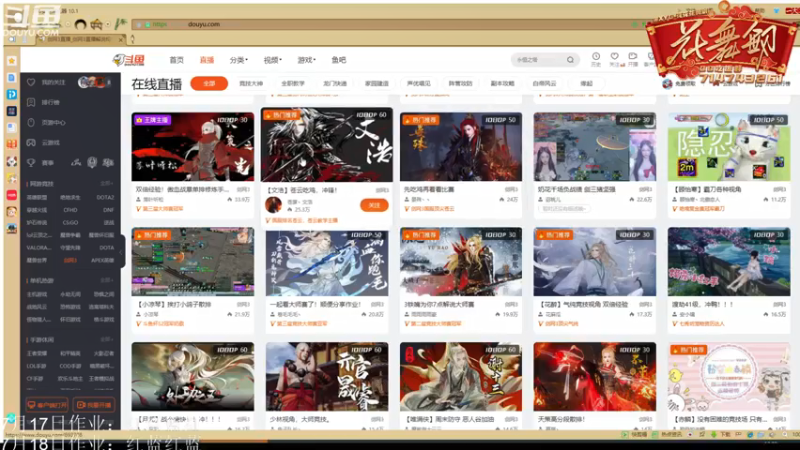This screenshot has height=450, width=800.
Task: Click the streamer avatar on the 文浩 card
Action: coord(273,205)
